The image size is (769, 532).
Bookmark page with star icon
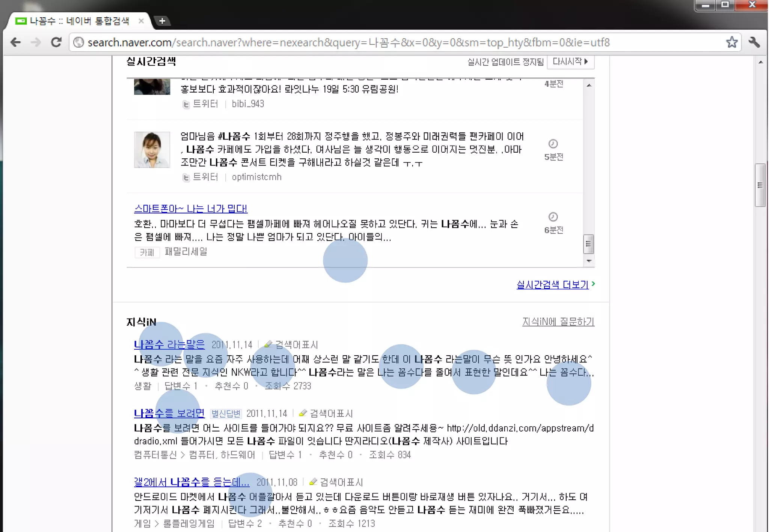tap(731, 42)
